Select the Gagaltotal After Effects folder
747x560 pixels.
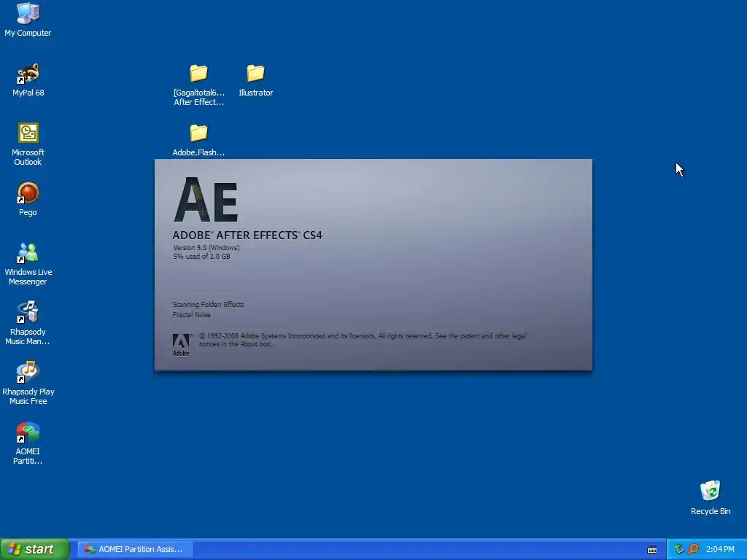coord(198,85)
